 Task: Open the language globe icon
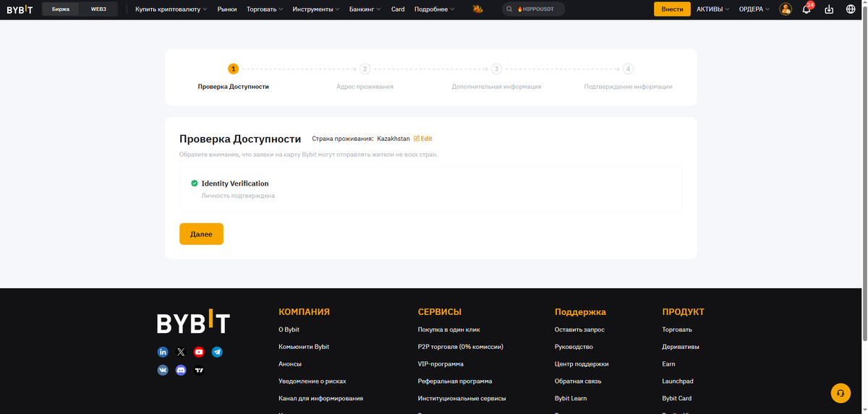click(x=851, y=9)
